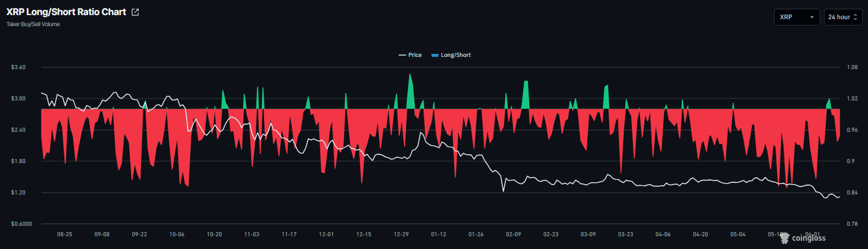Click the XRP dropdown arrow

tap(811, 17)
